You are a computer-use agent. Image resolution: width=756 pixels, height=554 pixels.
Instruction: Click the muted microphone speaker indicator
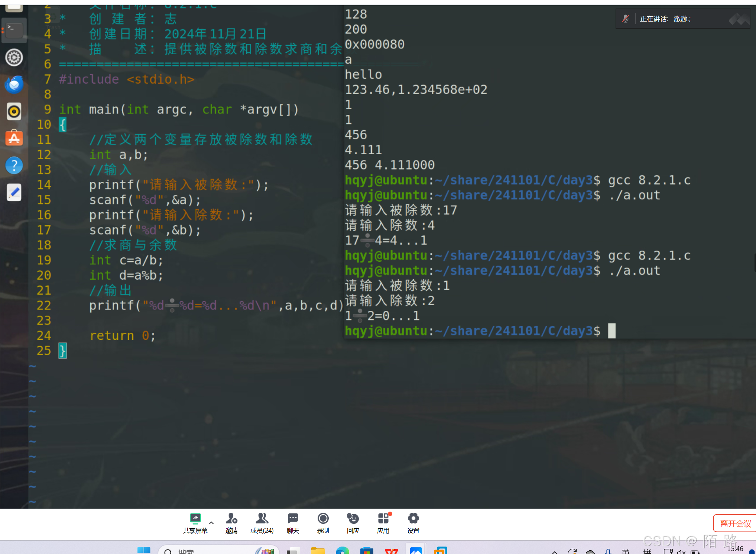pyautogui.click(x=626, y=19)
